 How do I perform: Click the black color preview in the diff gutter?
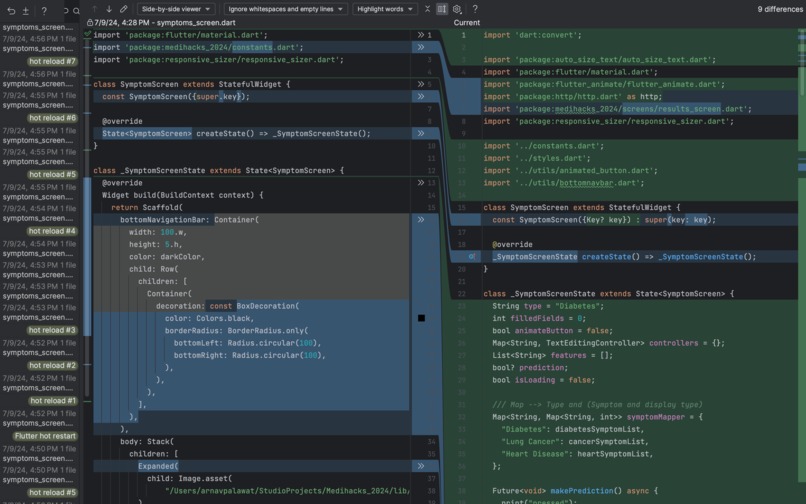422,318
